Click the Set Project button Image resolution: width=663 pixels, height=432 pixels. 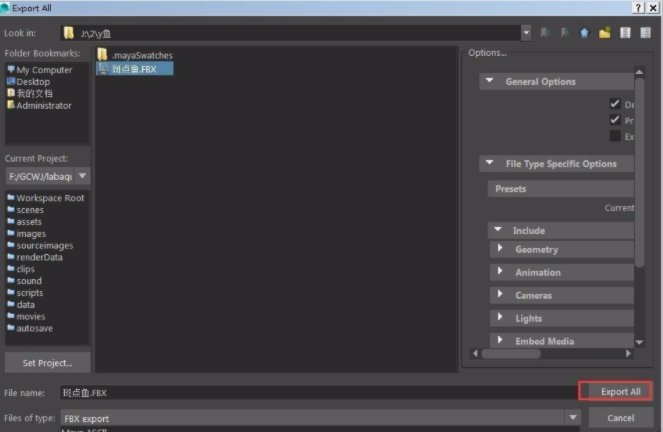click(x=47, y=363)
